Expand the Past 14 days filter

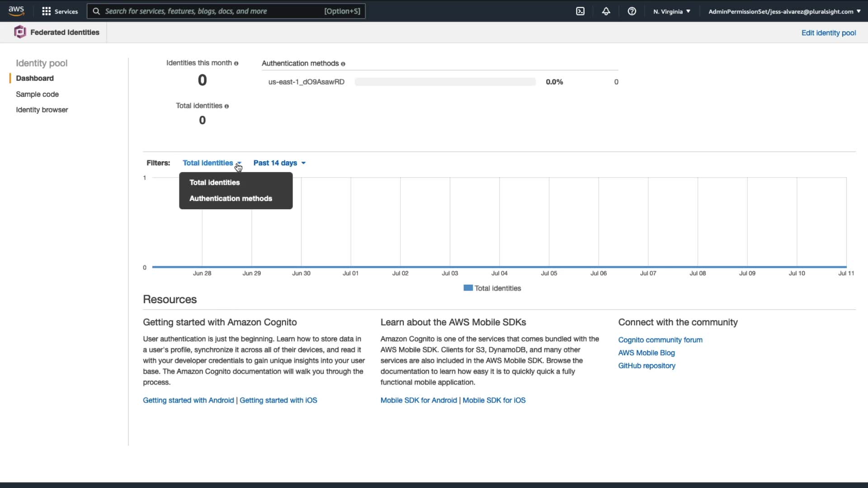tap(279, 163)
